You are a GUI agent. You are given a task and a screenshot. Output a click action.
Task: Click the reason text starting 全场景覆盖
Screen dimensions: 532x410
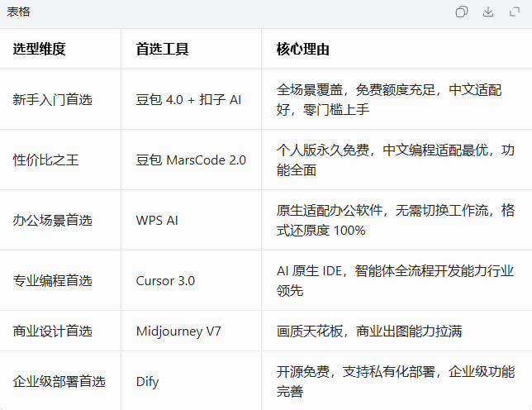(389, 100)
